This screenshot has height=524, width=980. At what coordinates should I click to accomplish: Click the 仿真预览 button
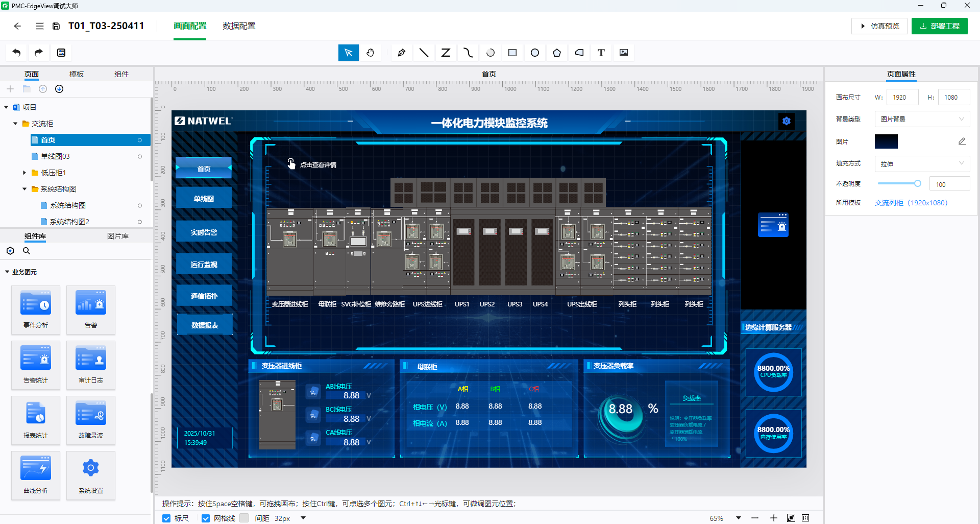879,26
